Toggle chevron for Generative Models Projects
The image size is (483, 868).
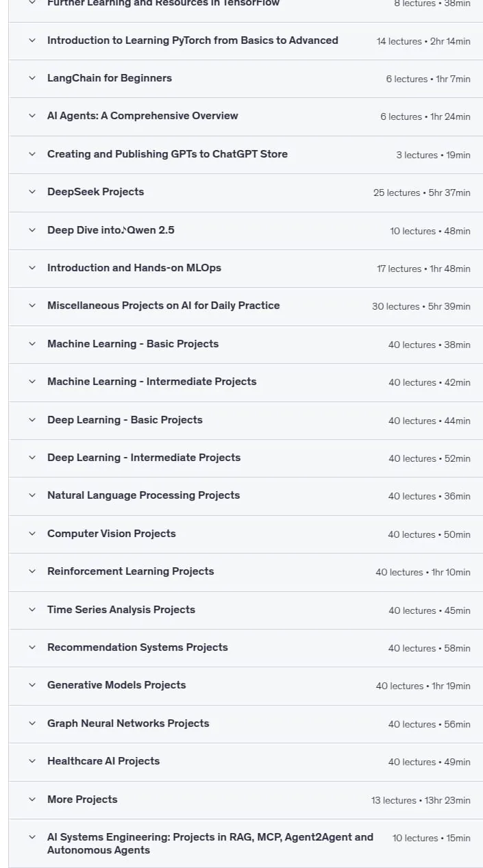(32, 685)
